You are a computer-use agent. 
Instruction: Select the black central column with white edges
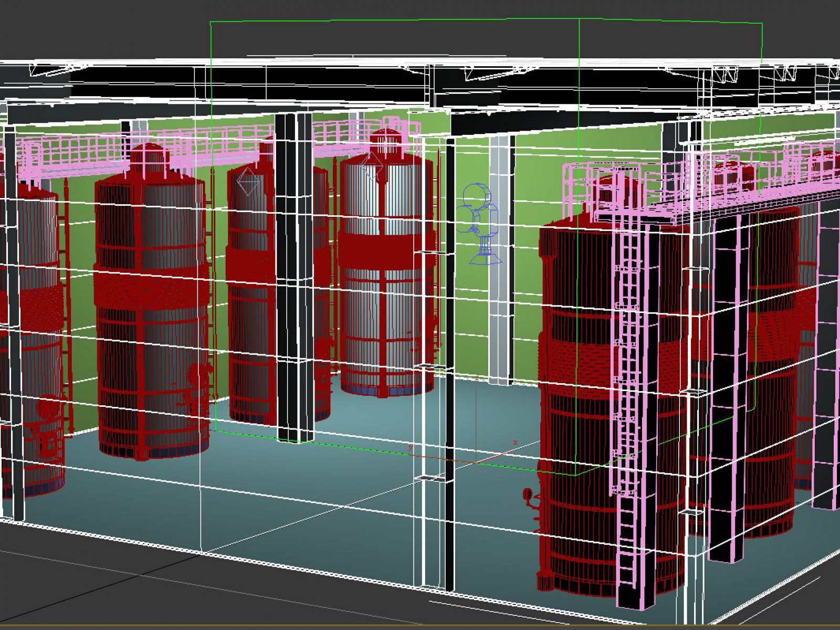(x=294, y=278)
